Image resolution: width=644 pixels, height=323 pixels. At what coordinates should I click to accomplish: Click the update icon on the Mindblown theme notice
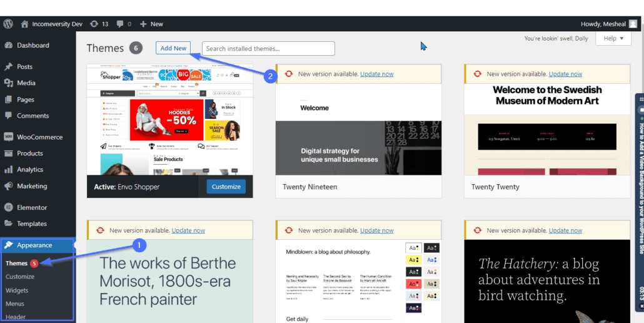click(x=289, y=230)
